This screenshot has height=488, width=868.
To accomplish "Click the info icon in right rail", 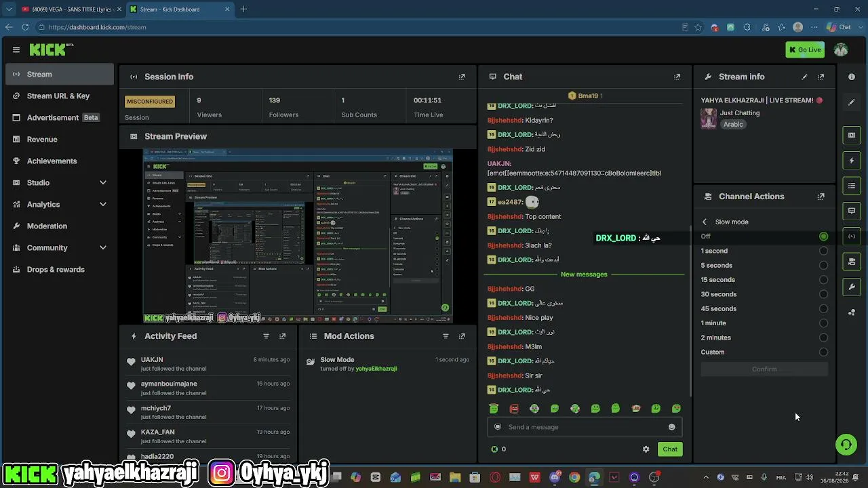I will click(852, 77).
